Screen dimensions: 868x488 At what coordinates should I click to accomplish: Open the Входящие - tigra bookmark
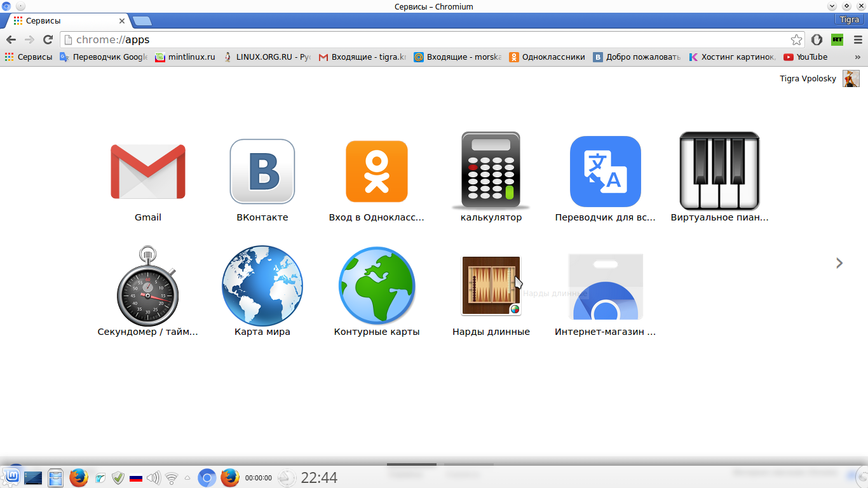362,57
